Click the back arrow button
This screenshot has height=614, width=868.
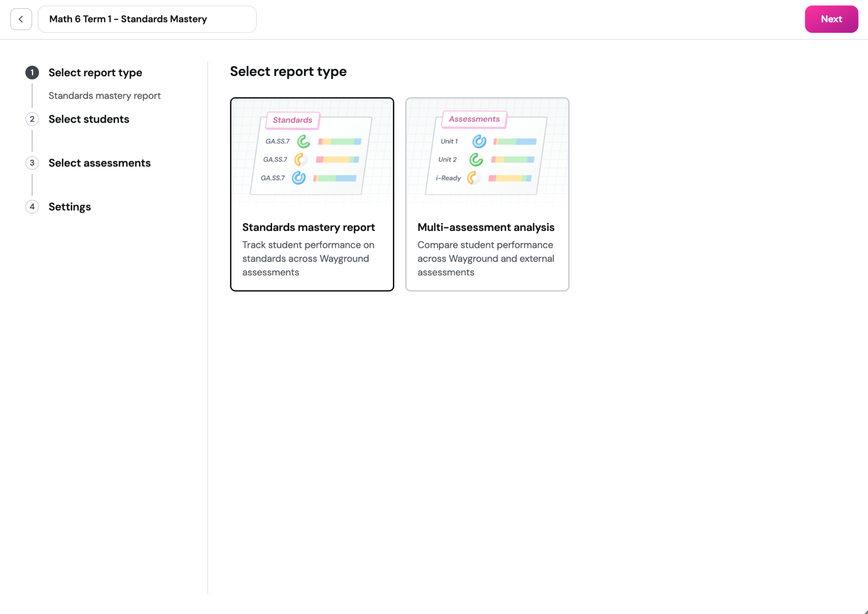pyautogui.click(x=21, y=19)
